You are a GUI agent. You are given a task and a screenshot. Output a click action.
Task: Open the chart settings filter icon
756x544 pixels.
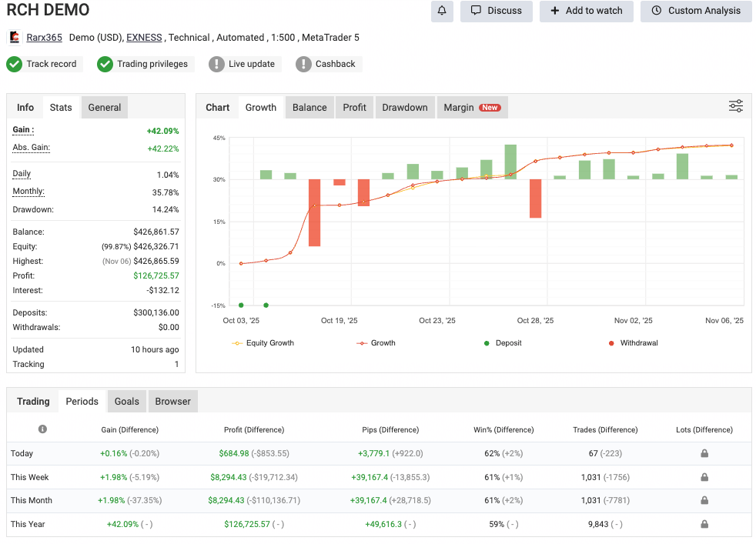point(735,105)
